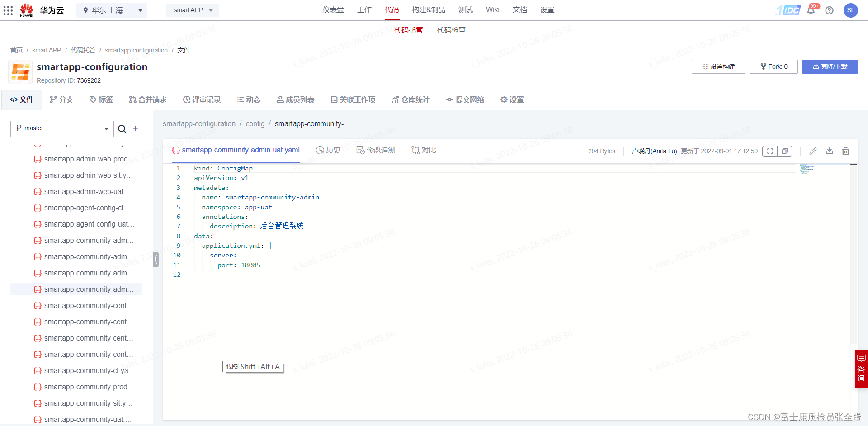Edit the file with pencil icon
The image size is (868, 426).
point(813,151)
